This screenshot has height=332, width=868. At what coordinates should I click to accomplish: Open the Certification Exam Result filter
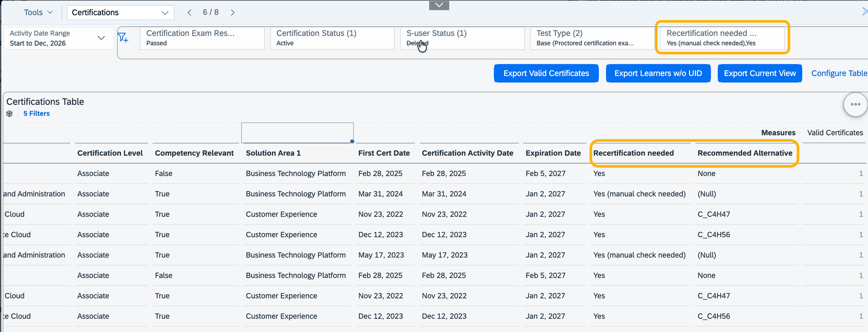coord(202,38)
